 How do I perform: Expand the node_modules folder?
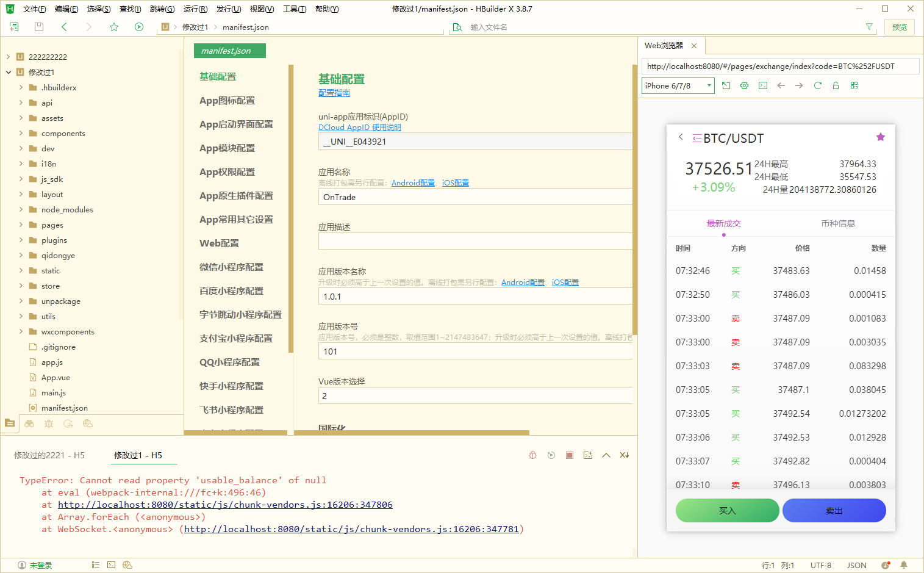click(x=21, y=209)
